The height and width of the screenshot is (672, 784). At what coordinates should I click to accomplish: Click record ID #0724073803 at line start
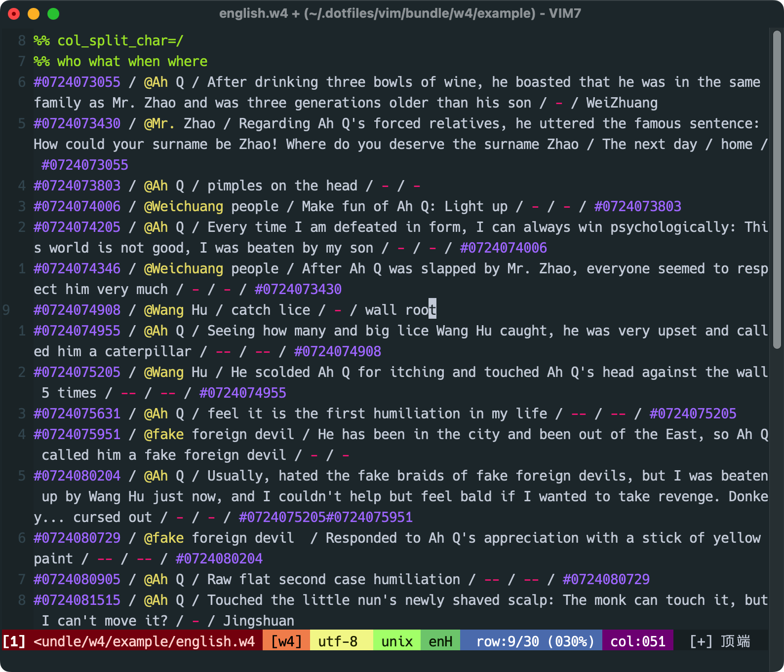(x=77, y=186)
